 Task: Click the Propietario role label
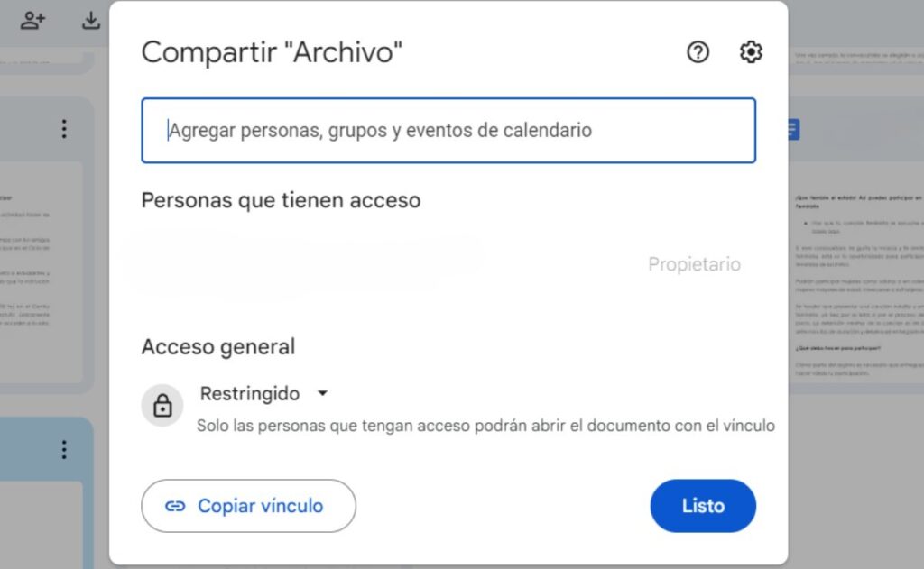click(x=694, y=264)
